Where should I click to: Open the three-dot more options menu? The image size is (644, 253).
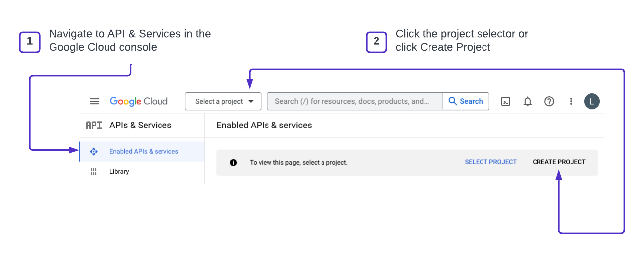click(x=571, y=101)
